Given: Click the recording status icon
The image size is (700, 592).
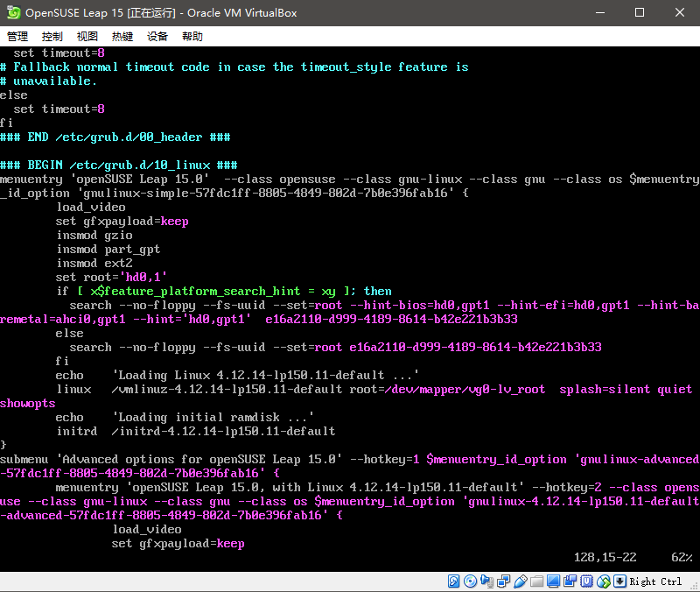Looking at the screenshot, I should point(570,581).
